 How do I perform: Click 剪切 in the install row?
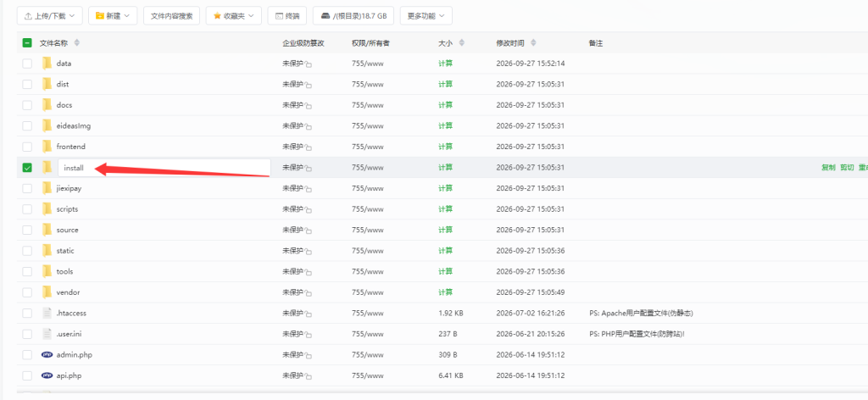point(847,168)
